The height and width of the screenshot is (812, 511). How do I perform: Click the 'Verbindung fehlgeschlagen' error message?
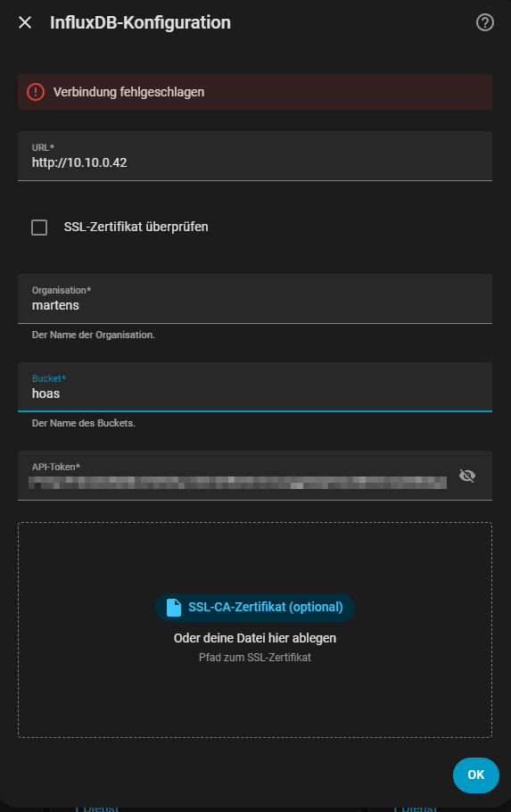129,92
